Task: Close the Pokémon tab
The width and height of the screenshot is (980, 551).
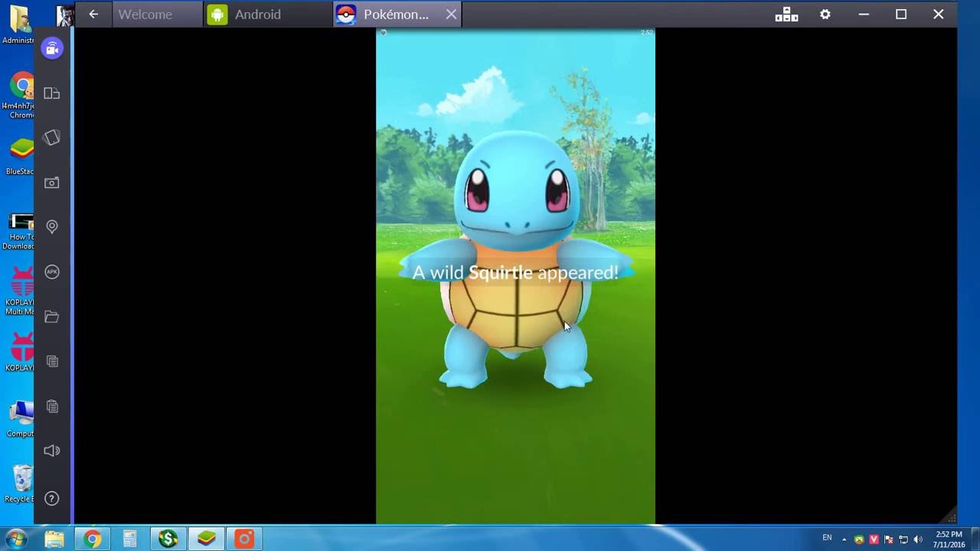Action: click(451, 15)
